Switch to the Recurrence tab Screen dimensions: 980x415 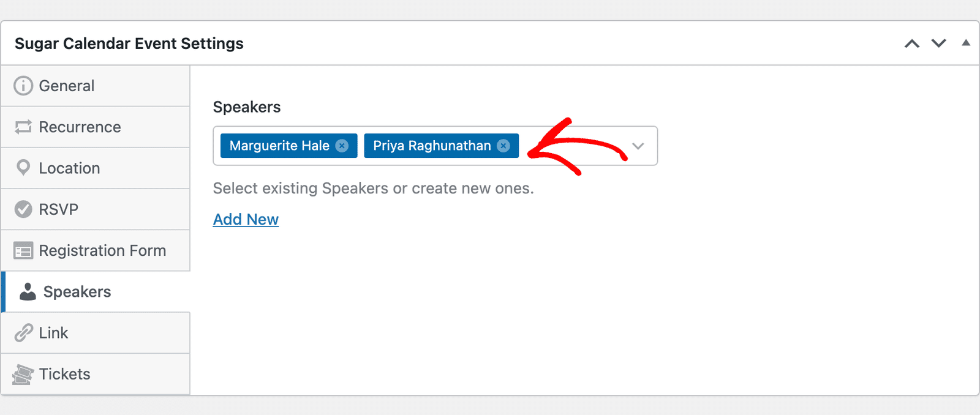(x=96, y=127)
